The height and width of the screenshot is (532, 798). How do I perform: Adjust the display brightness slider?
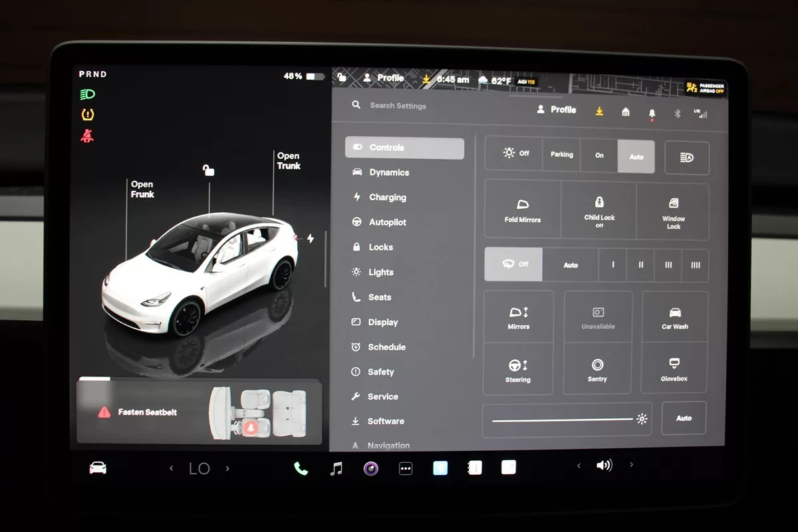click(x=565, y=420)
